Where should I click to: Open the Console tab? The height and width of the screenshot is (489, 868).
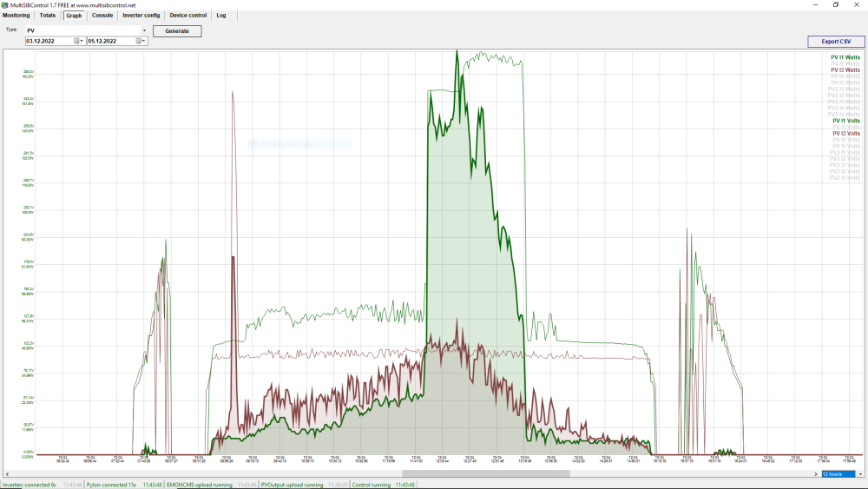click(102, 16)
